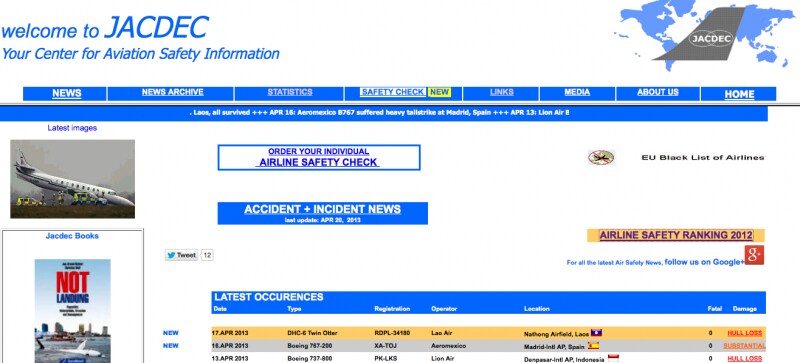Click the EU blacklist crossed-plane icon
Viewport: 800px width, 363px height.
(601, 157)
